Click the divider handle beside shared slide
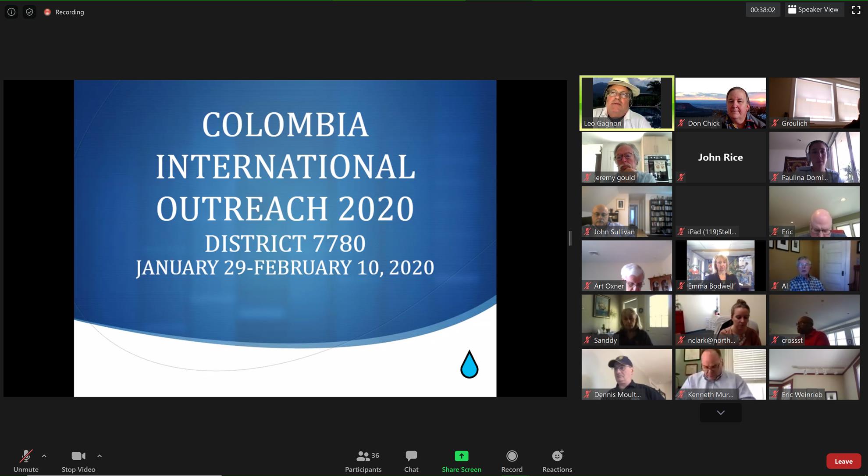Screen dimensions: 868x476 [x=570, y=238]
